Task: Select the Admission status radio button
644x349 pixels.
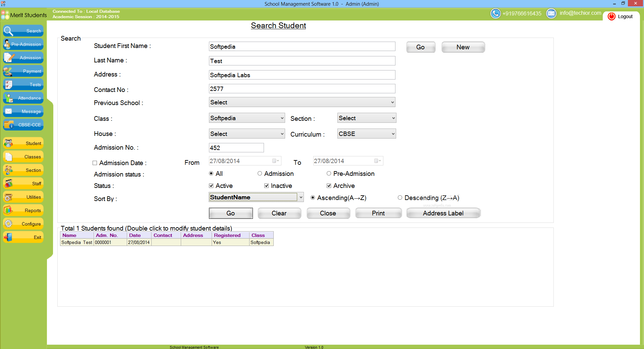Action: pyautogui.click(x=260, y=173)
